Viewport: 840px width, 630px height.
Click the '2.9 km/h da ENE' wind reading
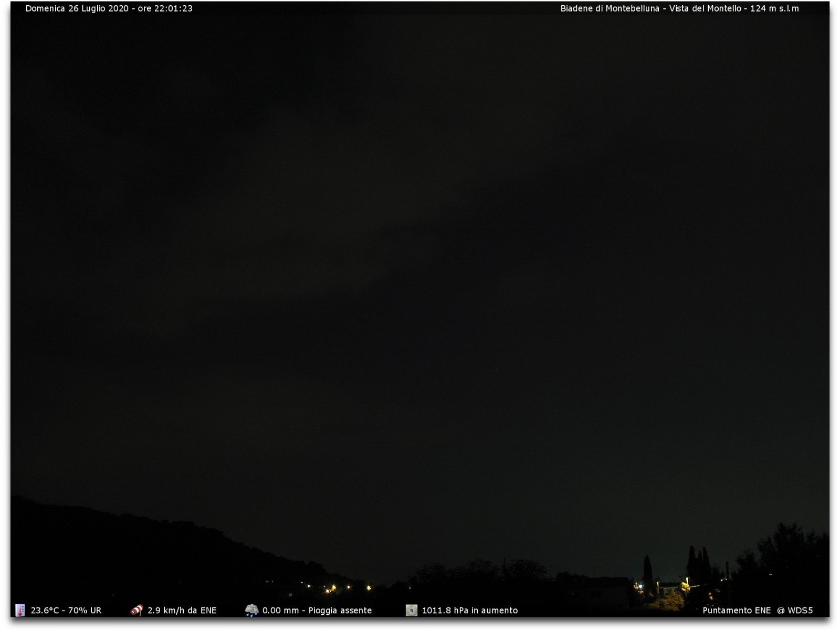click(182, 611)
